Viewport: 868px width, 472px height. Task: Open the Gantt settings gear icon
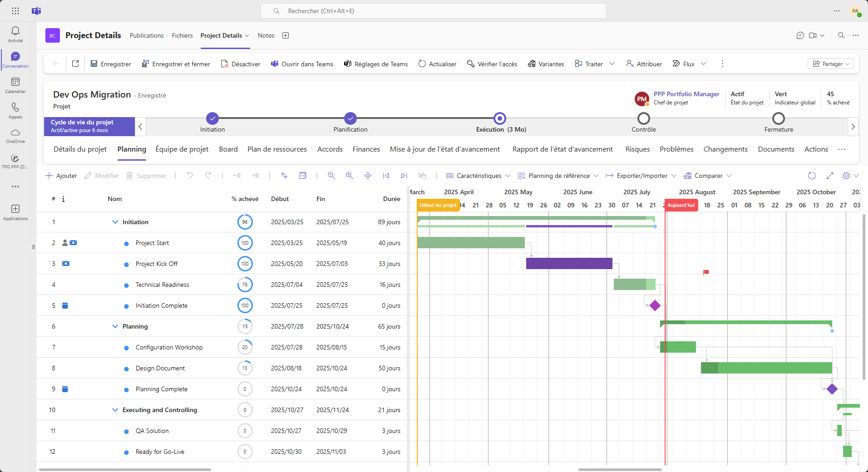click(x=846, y=176)
